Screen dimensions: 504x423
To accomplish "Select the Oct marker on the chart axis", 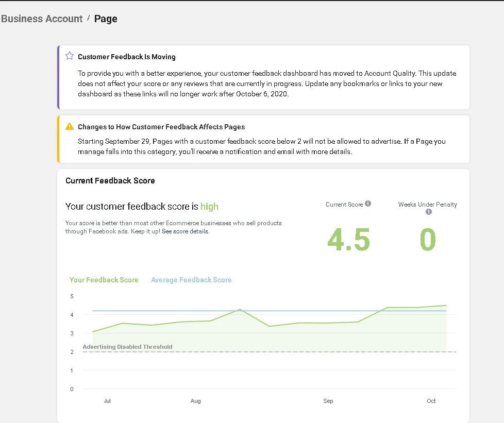I will (x=431, y=401).
